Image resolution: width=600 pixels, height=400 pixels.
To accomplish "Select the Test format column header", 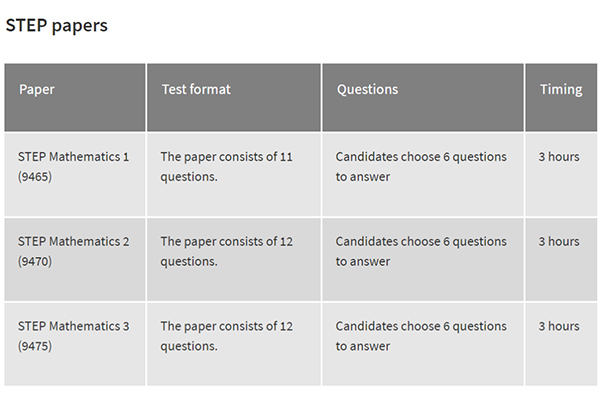I will click(234, 98).
